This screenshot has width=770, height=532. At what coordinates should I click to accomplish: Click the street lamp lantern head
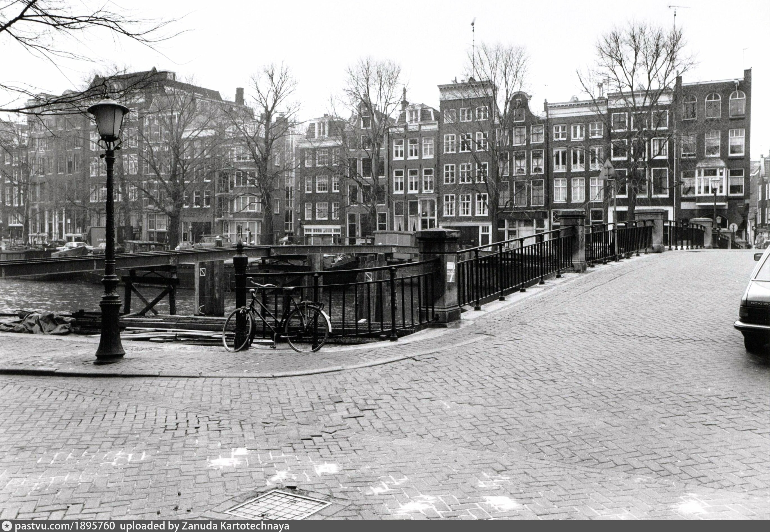108,120
